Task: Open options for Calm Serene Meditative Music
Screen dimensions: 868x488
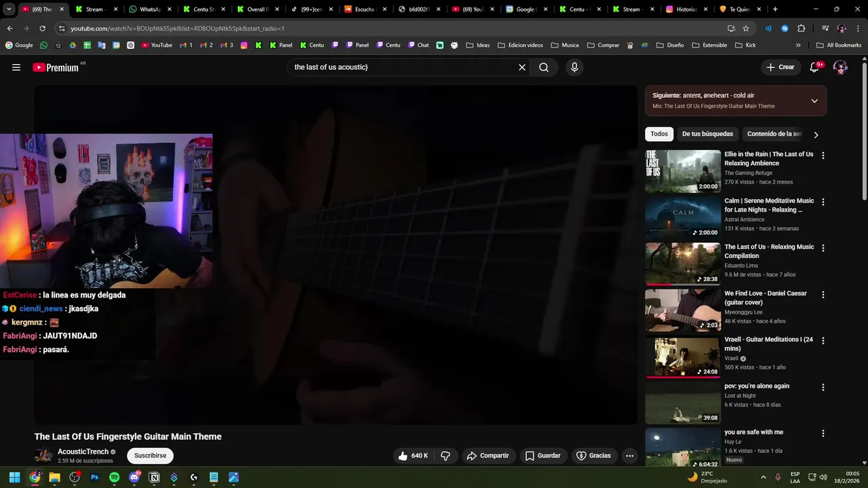Action: pyautogui.click(x=823, y=202)
